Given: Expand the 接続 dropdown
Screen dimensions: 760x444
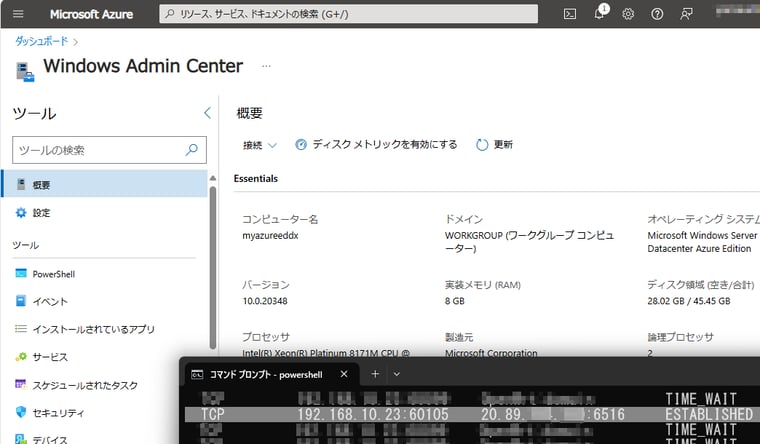Looking at the screenshot, I should tap(260, 145).
